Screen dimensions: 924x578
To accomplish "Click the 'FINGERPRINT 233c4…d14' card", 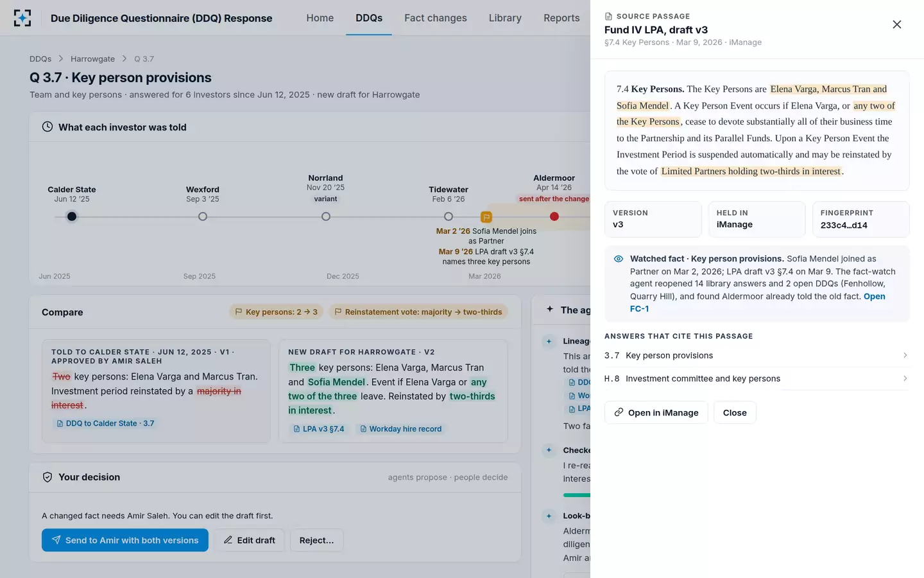I will (x=860, y=219).
